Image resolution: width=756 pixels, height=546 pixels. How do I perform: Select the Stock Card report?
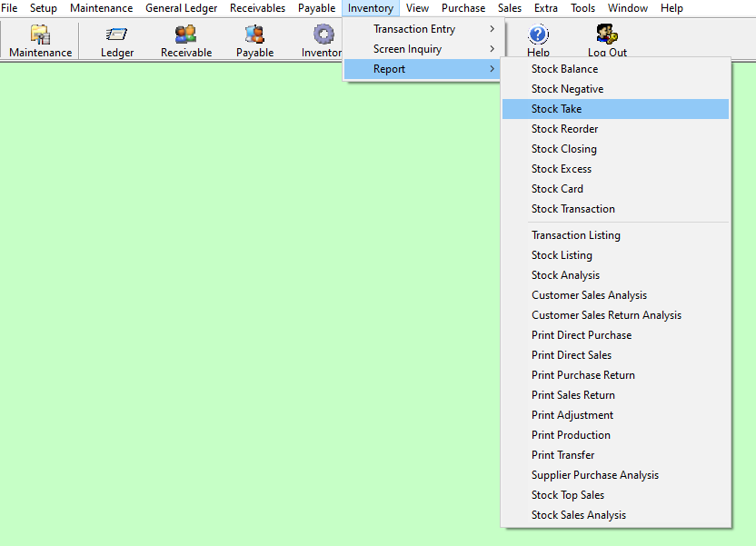(616, 189)
